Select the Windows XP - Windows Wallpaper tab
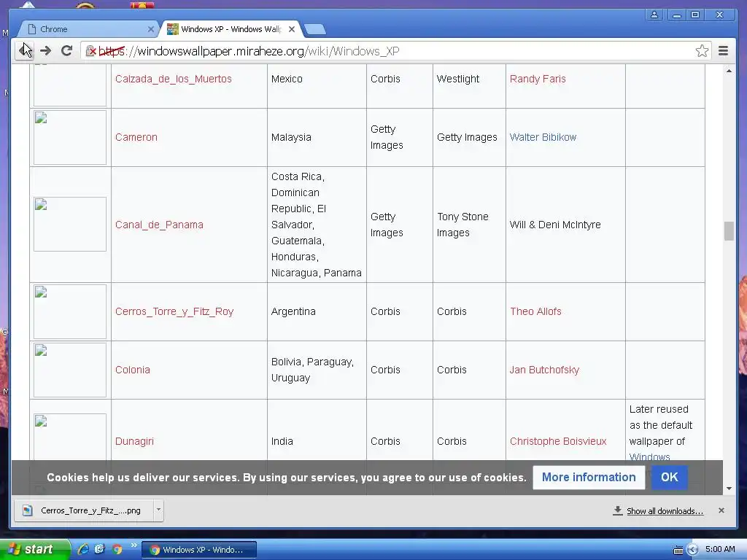The width and height of the screenshot is (747, 560). (231, 29)
